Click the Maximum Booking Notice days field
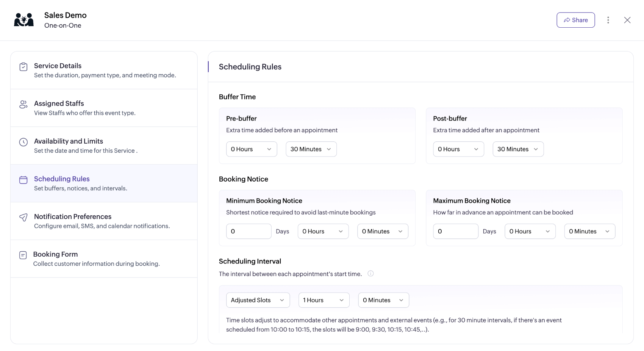Viewport: 644px width, 351px height. 455,231
